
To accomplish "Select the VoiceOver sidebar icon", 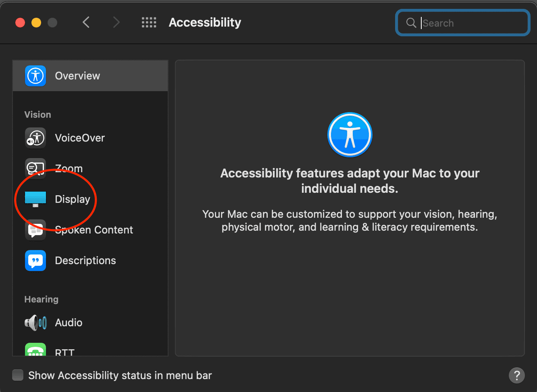I will click(35, 138).
